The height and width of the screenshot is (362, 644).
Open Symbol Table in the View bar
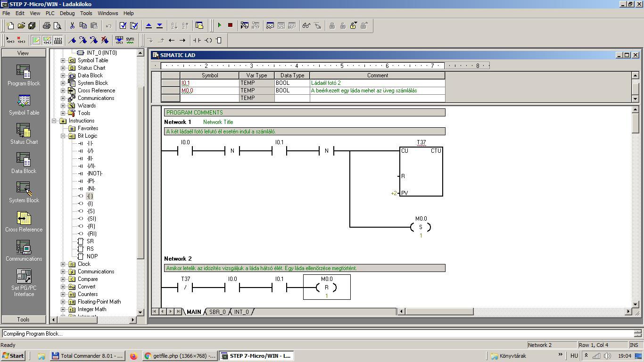tap(24, 105)
